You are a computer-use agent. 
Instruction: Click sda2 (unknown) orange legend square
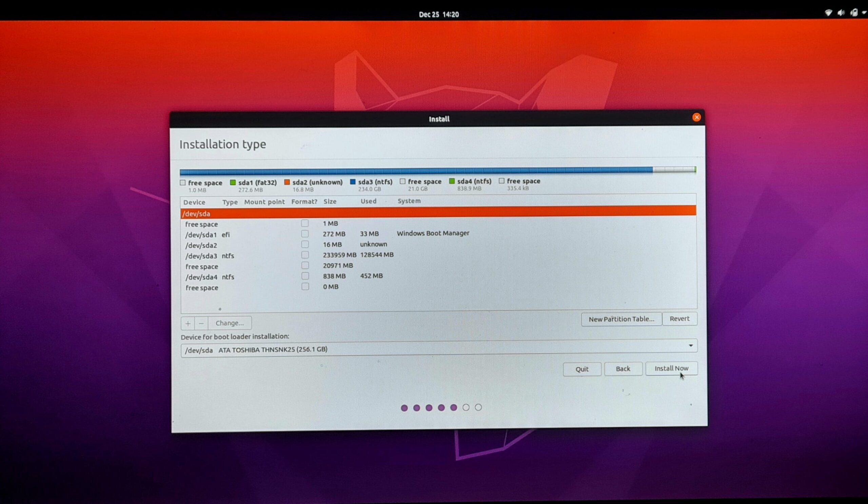pyautogui.click(x=287, y=182)
